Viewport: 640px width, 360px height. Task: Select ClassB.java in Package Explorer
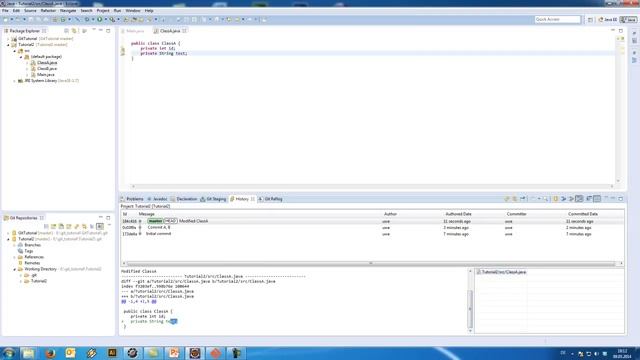pos(47,69)
